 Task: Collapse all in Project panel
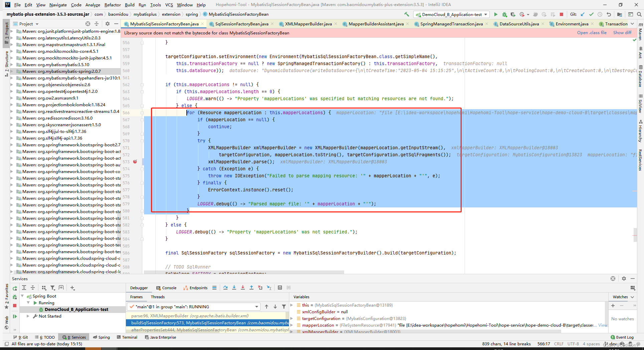tap(97, 24)
